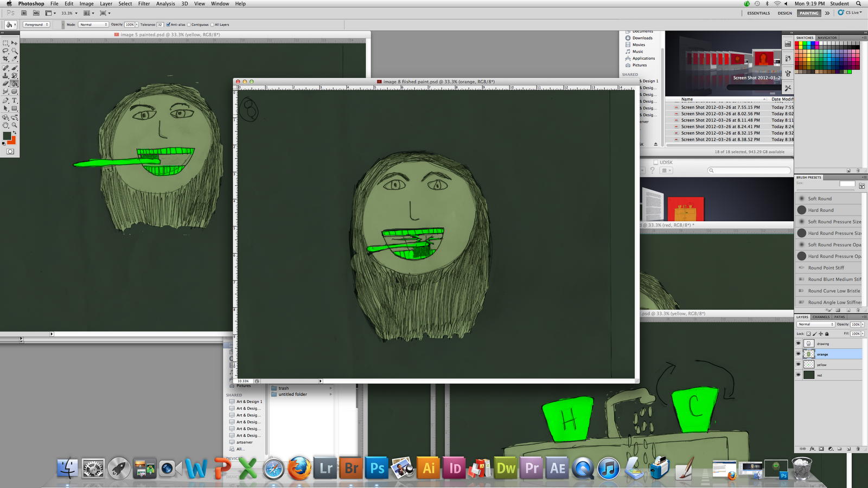Enable the All Layers checkbox
The height and width of the screenshot is (488, 868).
(x=212, y=24)
